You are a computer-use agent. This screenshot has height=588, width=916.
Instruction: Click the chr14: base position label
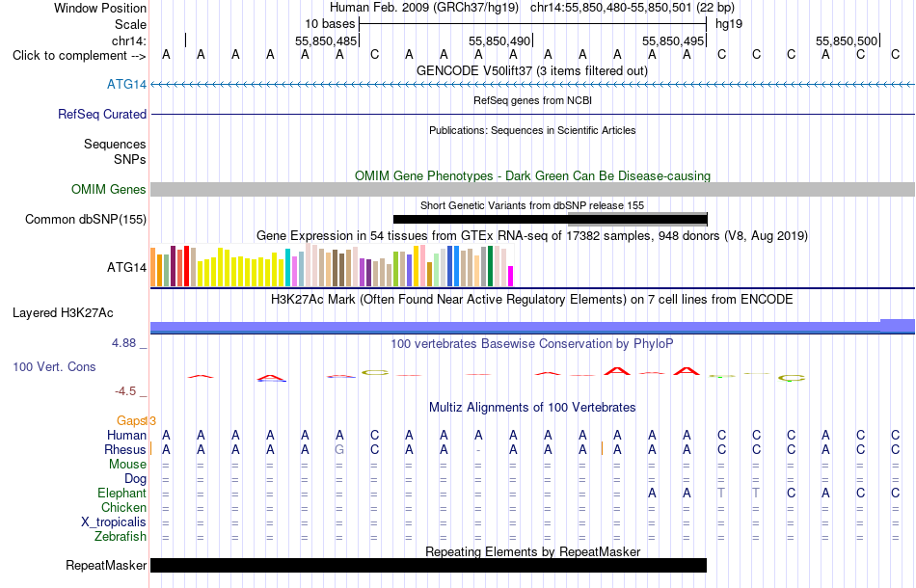coord(128,40)
